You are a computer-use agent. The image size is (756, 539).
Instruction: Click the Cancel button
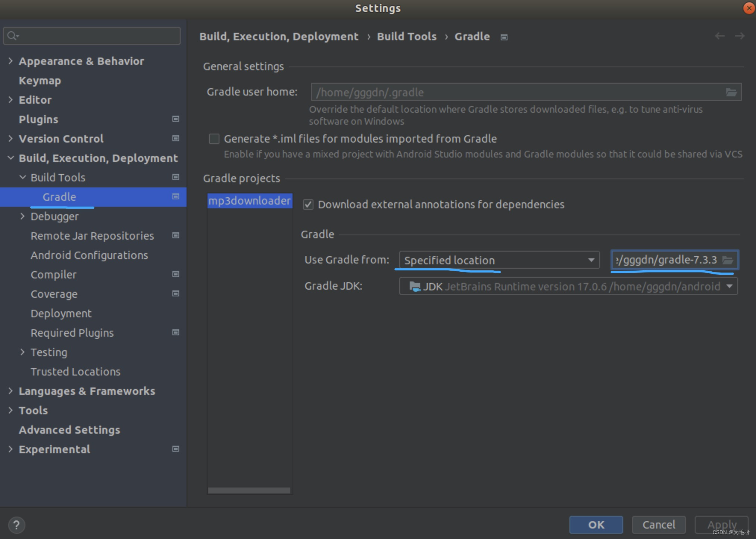[x=658, y=524]
